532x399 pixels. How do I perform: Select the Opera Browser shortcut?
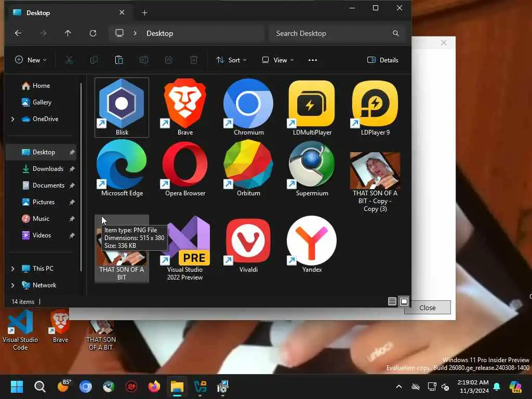[185, 169]
